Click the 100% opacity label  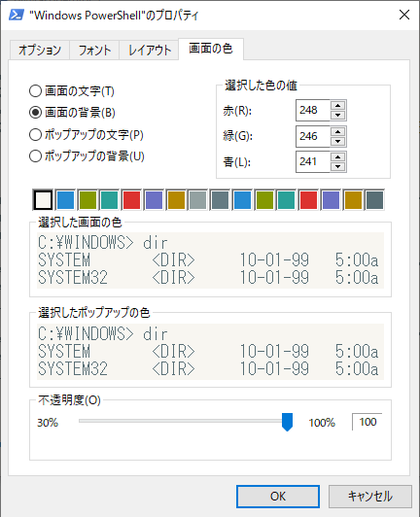[322, 423]
